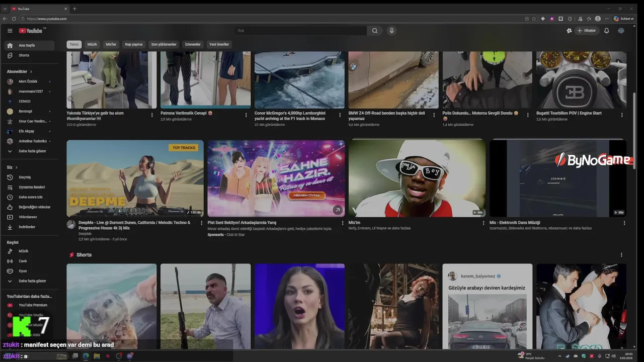Expand Daha fazla göster under Keşfet
Image resolution: width=644 pixels, height=362 pixels.
(x=29, y=281)
